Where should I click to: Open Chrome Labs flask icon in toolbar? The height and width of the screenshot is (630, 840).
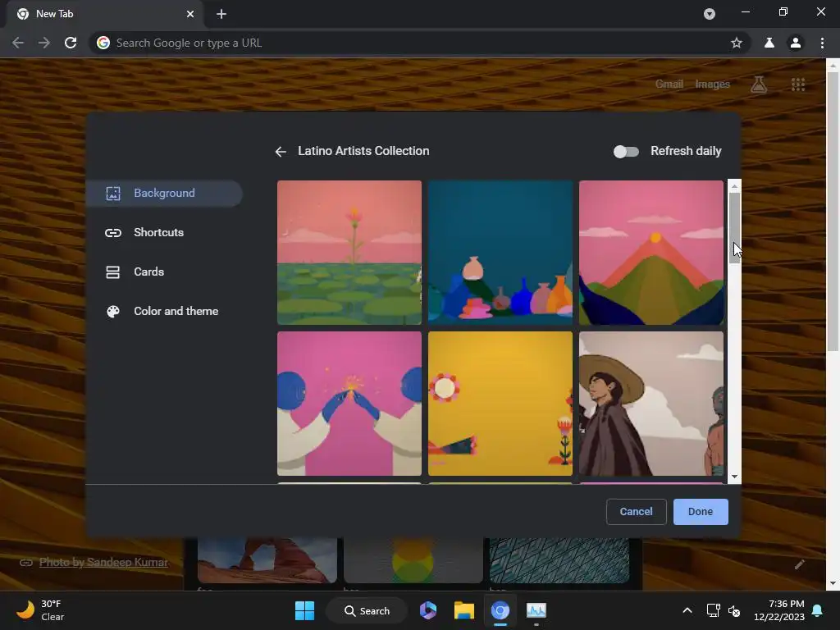tap(769, 43)
